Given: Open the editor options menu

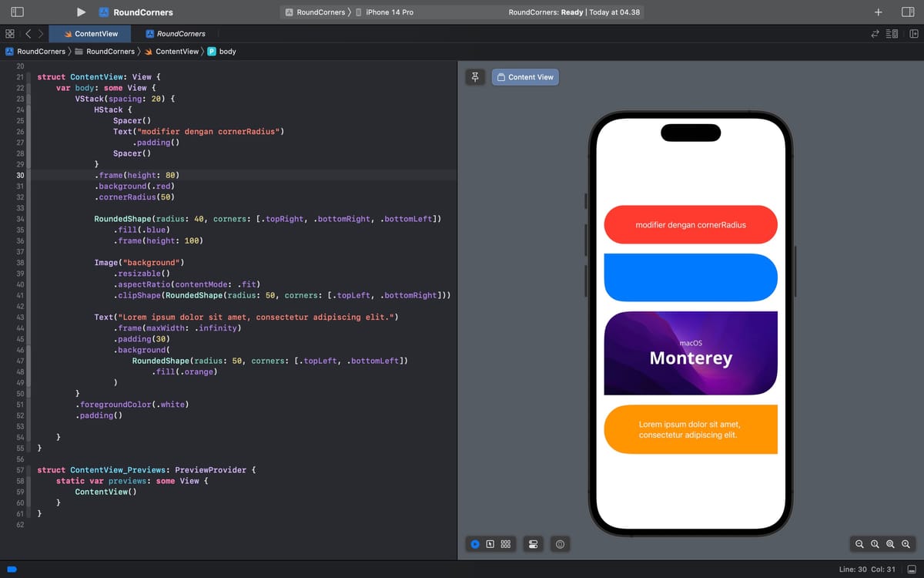Looking at the screenshot, I should pyautogui.click(x=892, y=34).
